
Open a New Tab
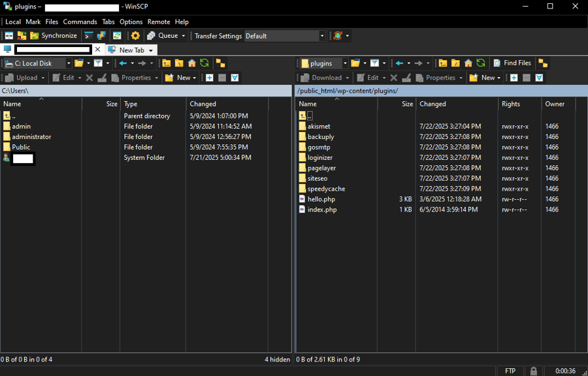tap(131, 50)
